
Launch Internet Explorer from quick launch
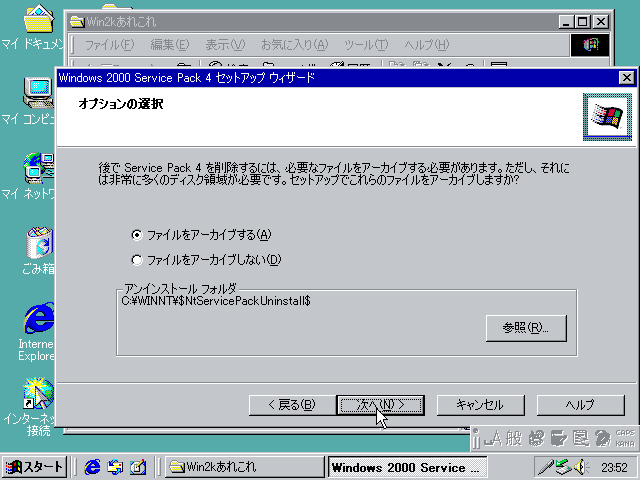[92, 467]
